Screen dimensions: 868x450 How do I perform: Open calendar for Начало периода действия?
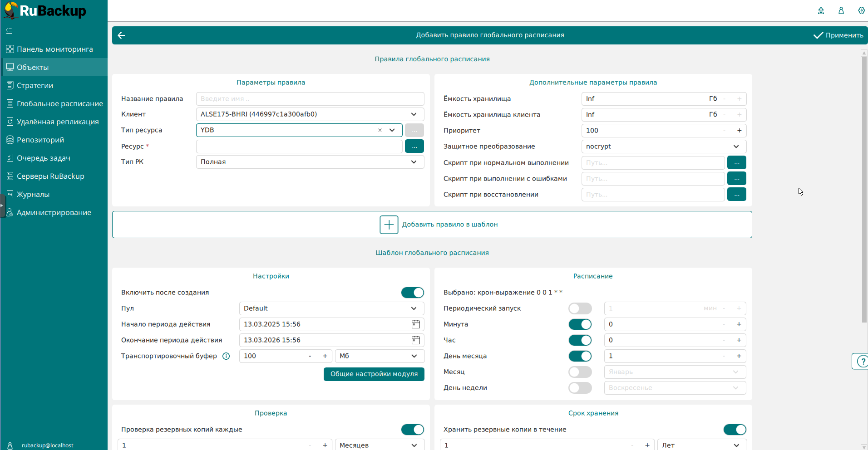point(415,324)
